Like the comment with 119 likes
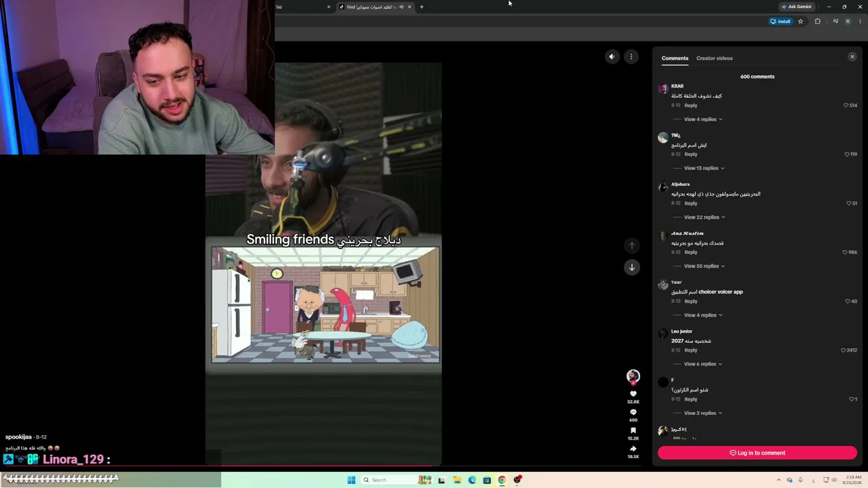 pos(847,155)
